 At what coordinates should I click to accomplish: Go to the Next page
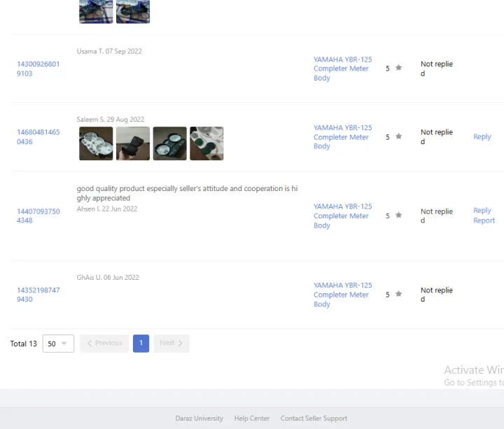pos(171,344)
